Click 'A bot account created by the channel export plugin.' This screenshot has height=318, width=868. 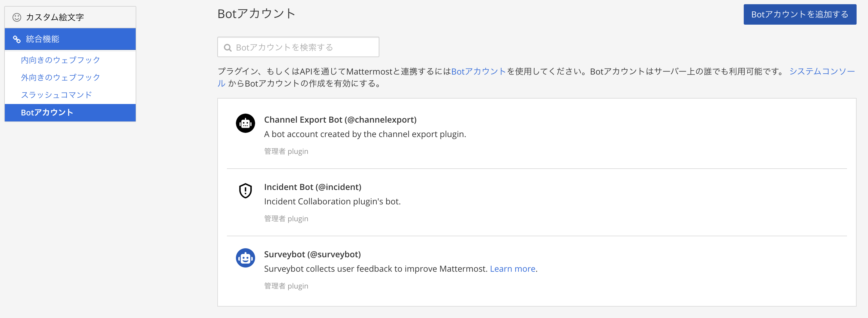(x=365, y=134)
